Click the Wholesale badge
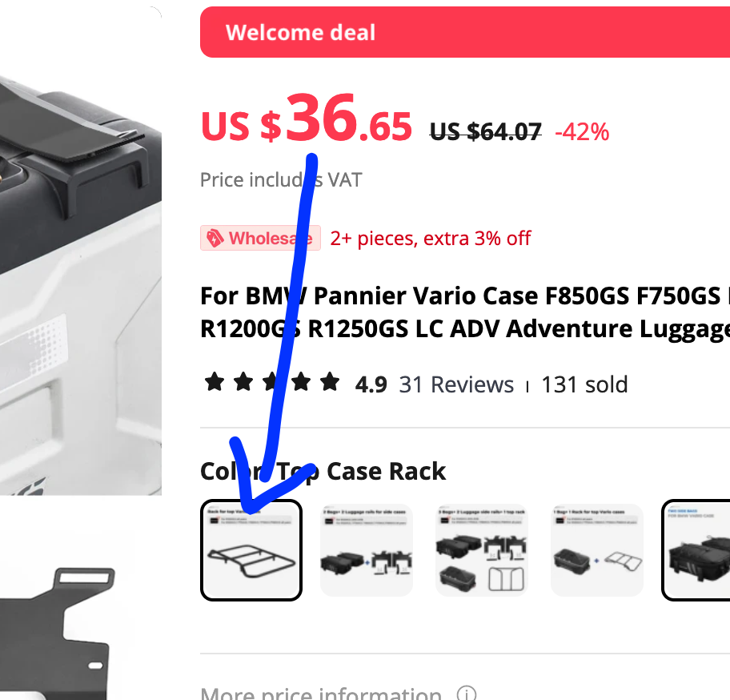 (261, 238)
